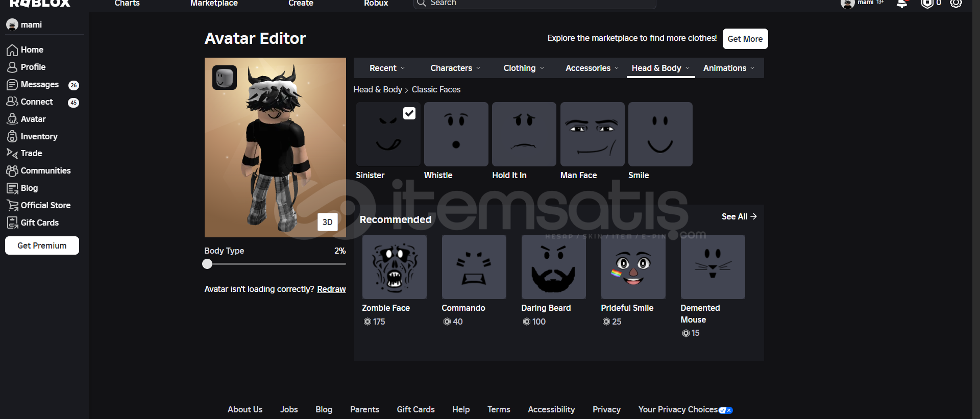
Task: Open Official Store cart icon
Action: click(x=12, y=206)
